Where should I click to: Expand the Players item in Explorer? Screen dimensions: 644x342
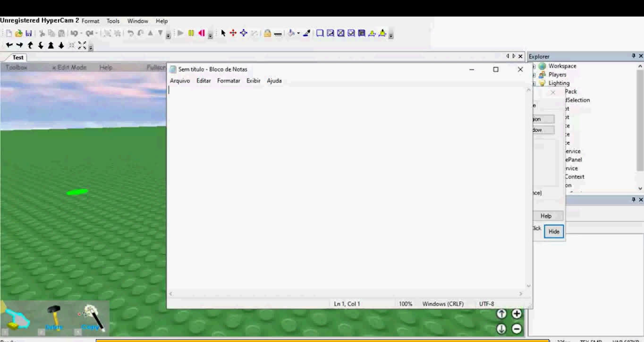(535, 75)
